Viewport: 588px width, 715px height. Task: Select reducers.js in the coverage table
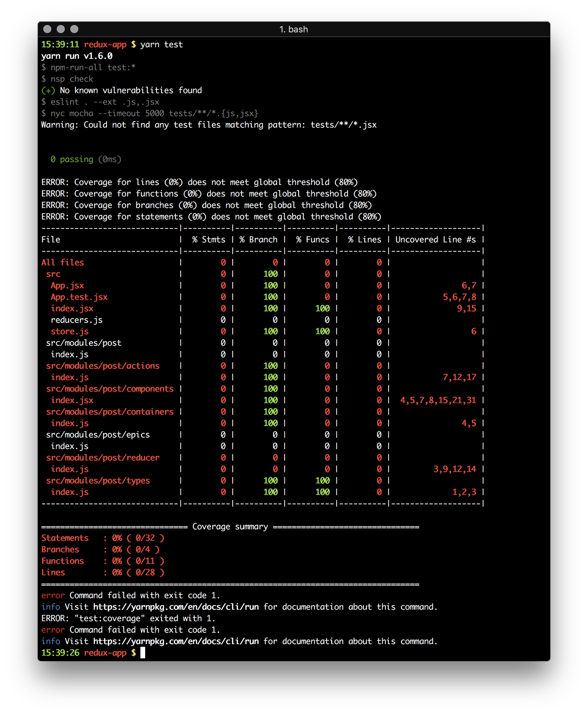[76, 320]
